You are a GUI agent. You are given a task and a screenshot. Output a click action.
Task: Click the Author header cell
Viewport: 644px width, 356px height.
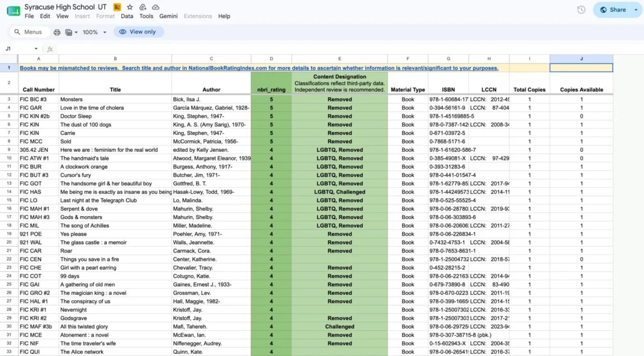coord(211,83)
